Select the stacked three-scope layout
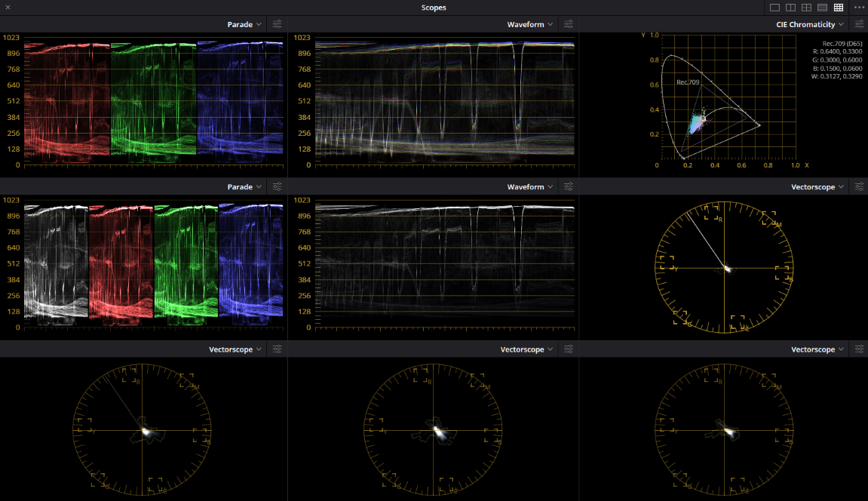Image resolution: width=868 pixels, height=501 pixels. (822, 7)
